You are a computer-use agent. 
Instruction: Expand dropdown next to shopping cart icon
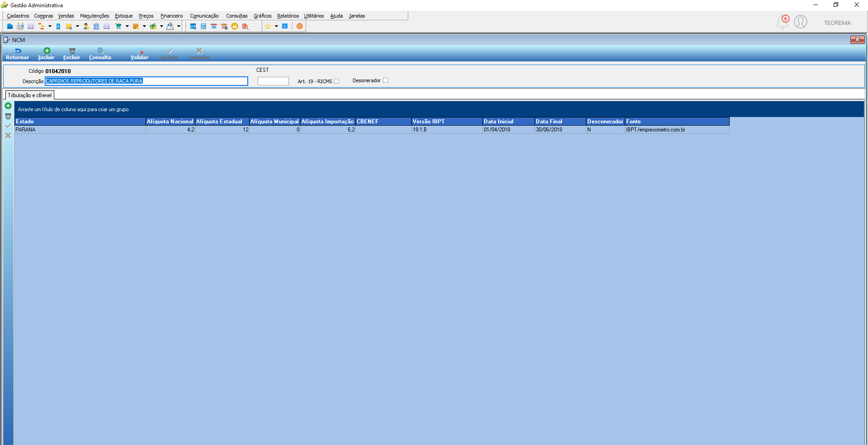pos(127,26)
